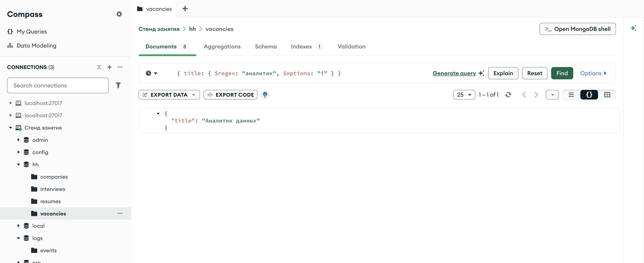This screenshot has height=263, width=644.
Task: Expand the admin database
Action: (18, 140)
